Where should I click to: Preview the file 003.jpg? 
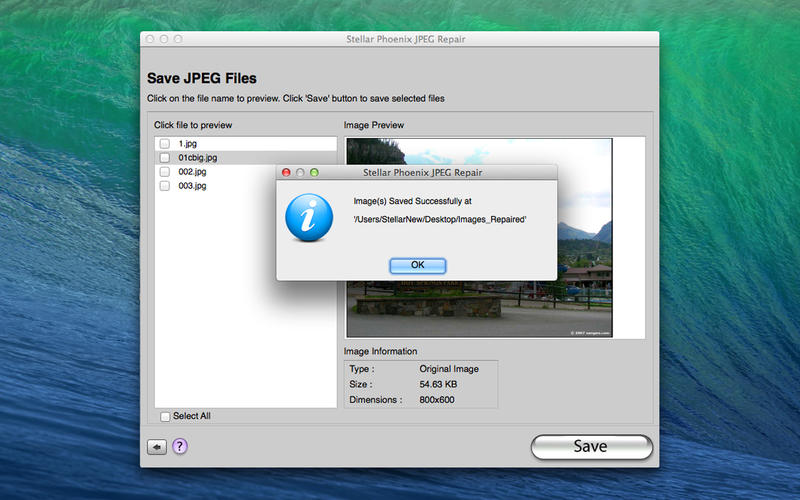[192, 186]
